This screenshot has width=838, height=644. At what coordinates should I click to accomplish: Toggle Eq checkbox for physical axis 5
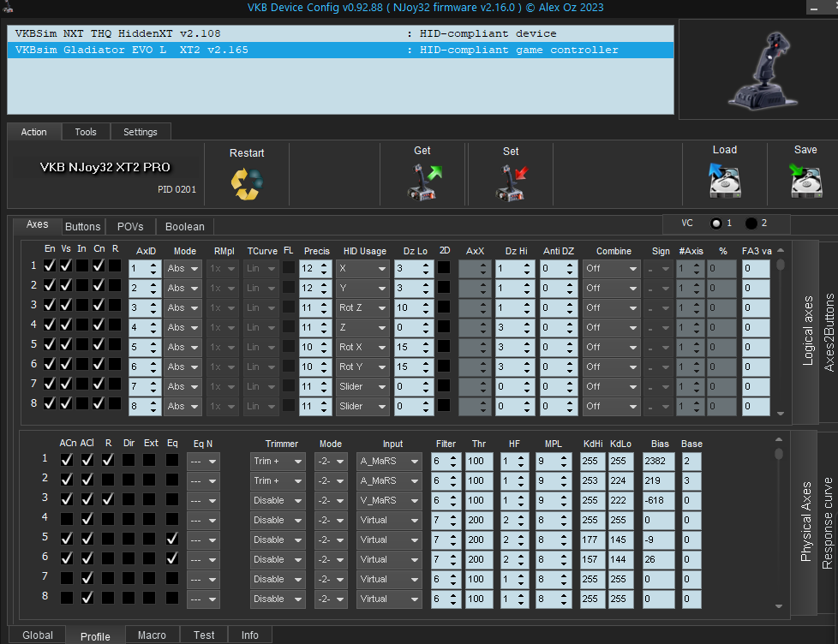pyautogui.click(x=172, y=540)
